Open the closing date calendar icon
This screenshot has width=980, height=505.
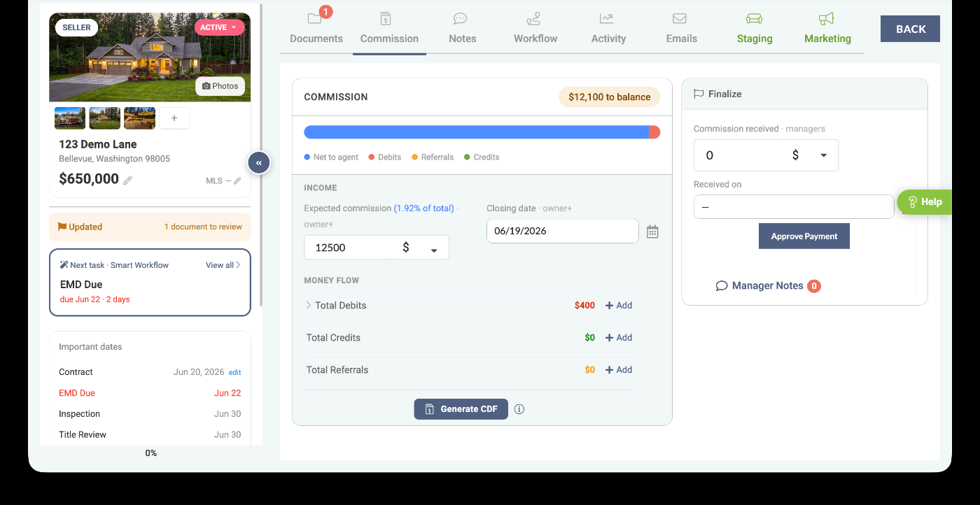point(652,232)
